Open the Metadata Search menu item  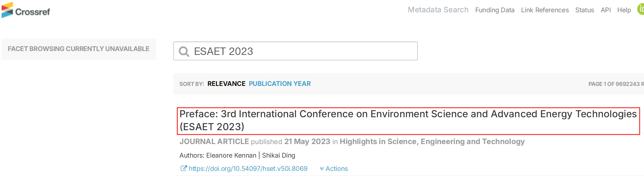click(x=438, y=10)
